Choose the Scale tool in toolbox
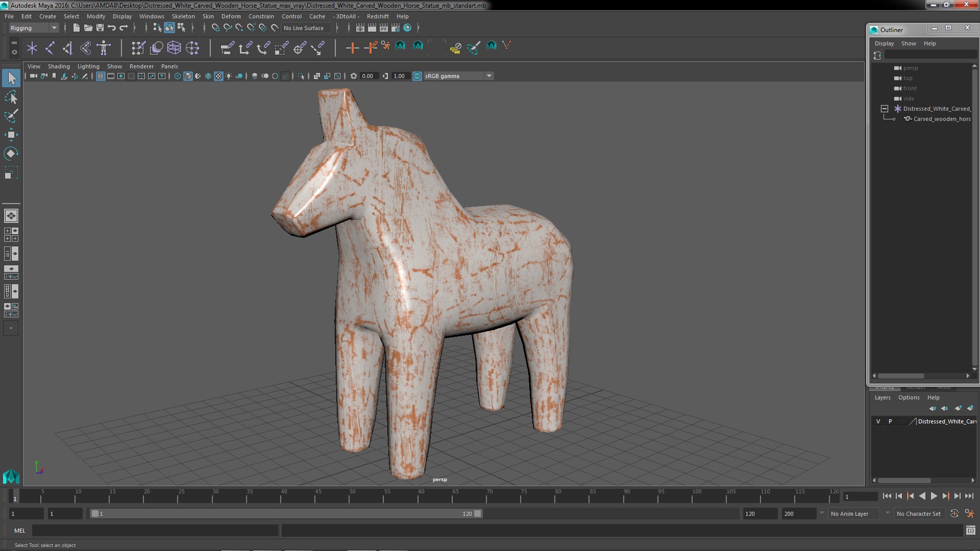 11,172
